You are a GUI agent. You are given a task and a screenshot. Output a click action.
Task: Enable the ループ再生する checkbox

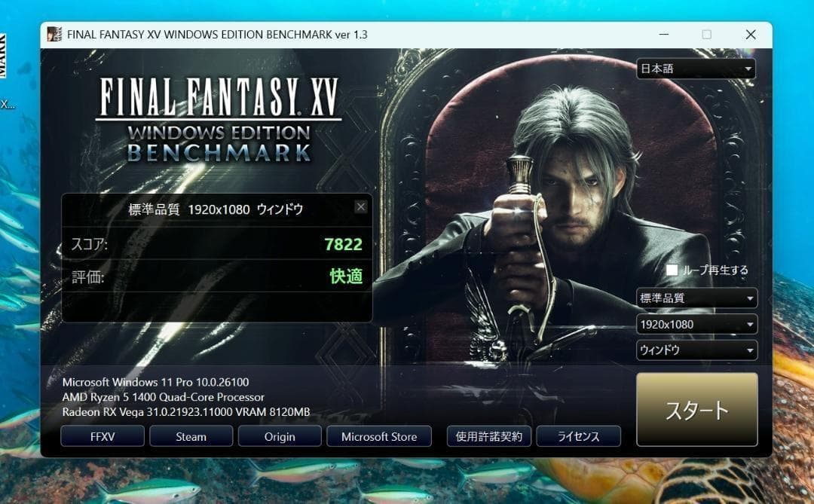pos(672,270)
